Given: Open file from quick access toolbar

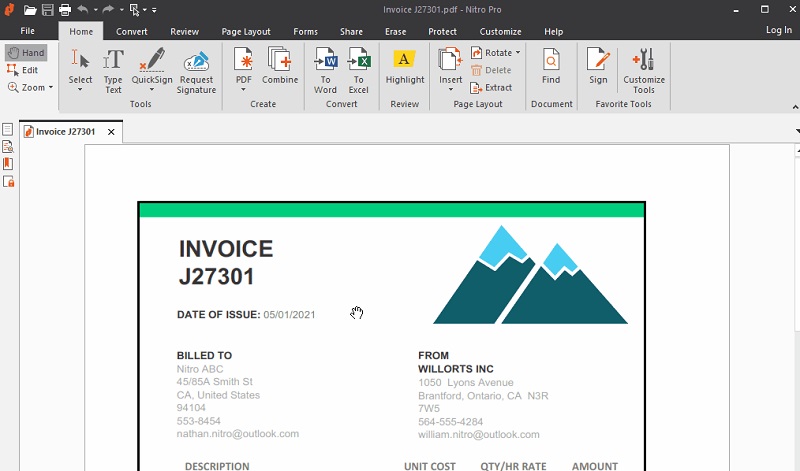Looking at the screenshot, I should tap(30, 10).
